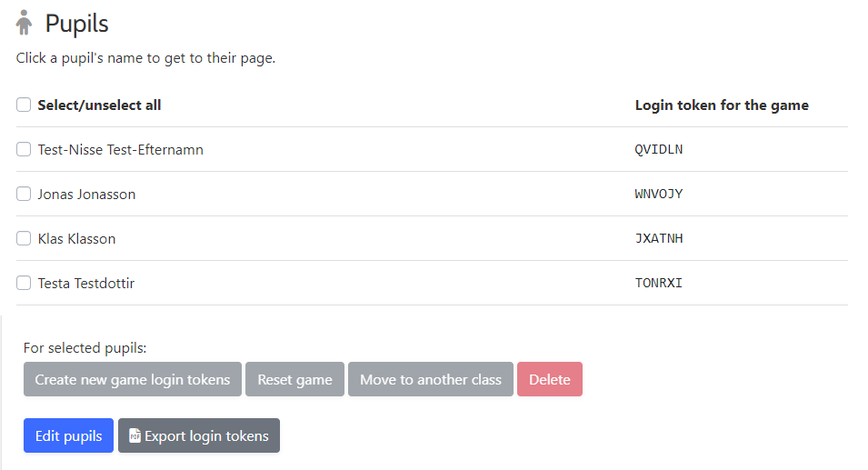Click Export login tokens button
Viewport: 868px width, 470px height.
click(x=199, y=435)
